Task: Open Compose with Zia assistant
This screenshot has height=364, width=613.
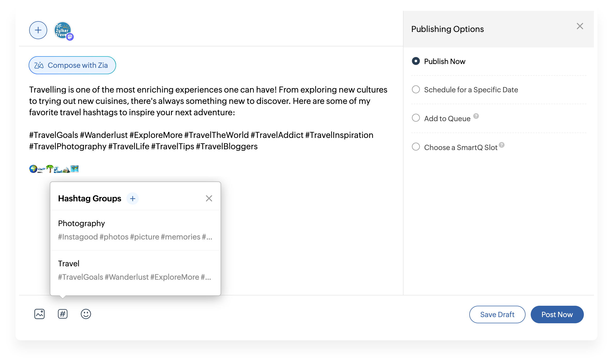Action: point(72,65)
